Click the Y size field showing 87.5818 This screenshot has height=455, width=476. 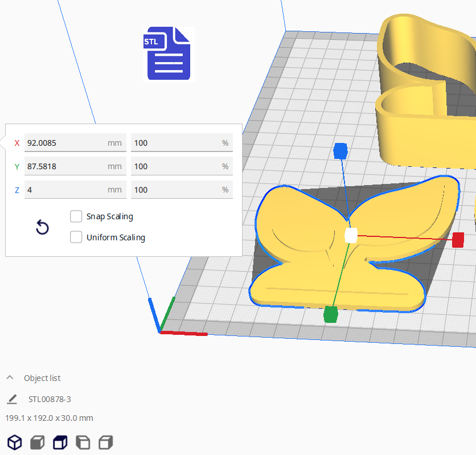pos(65,166)
